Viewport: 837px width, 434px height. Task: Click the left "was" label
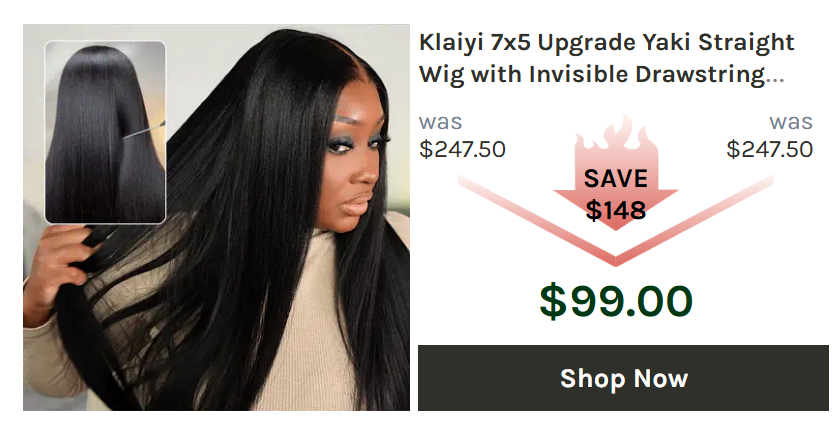pyautogui.click(x=440, y=122)
